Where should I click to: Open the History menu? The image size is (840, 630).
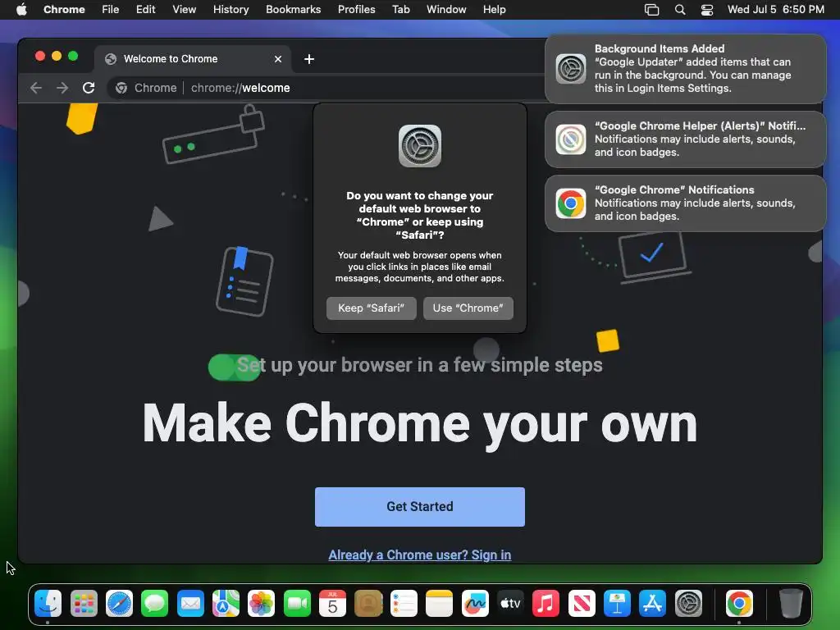point(231,10)
